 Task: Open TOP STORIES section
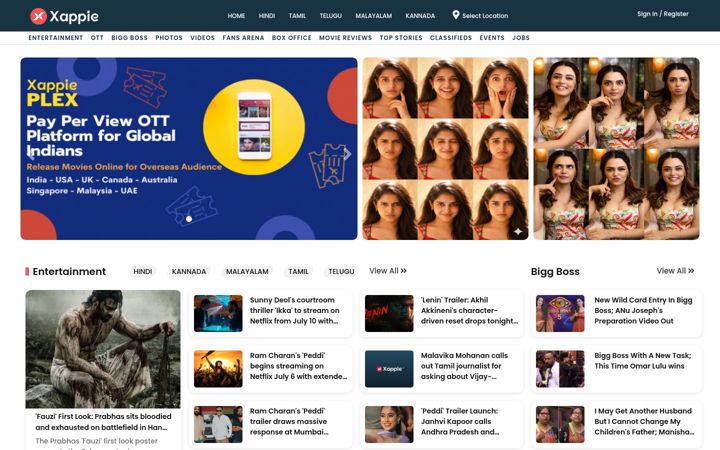click(401, 38)
